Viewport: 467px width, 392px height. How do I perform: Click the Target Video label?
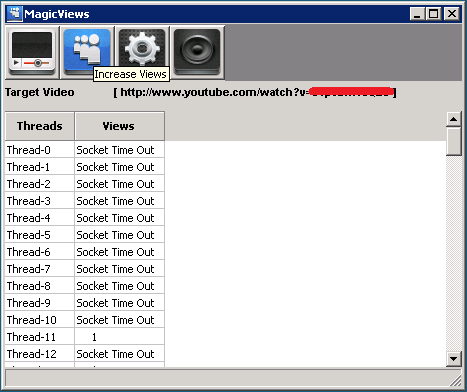coord(40,92)
